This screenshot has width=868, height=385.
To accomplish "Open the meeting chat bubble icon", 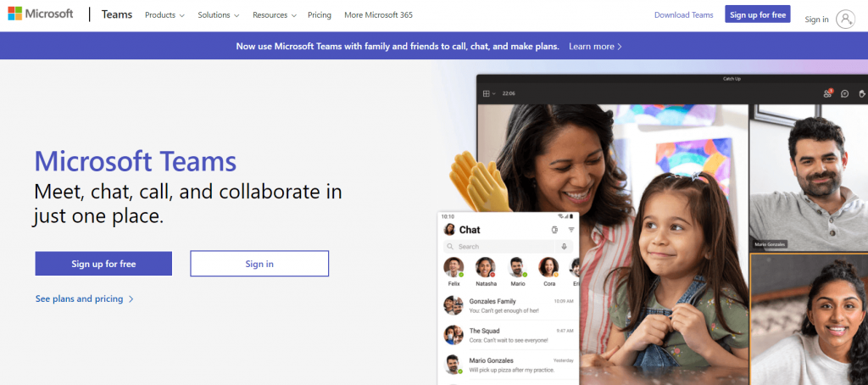I will point(845,93).
